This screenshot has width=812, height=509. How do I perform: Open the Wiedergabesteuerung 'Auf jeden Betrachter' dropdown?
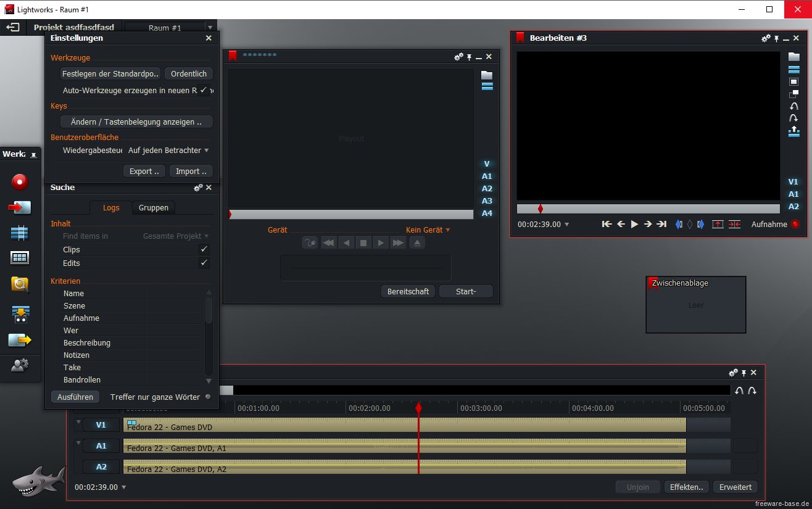coord(168,151)
